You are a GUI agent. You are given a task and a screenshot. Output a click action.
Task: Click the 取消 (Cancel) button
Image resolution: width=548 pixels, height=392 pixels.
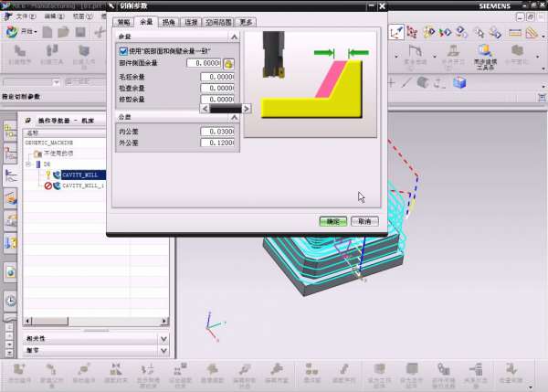[x=363, y=221]
